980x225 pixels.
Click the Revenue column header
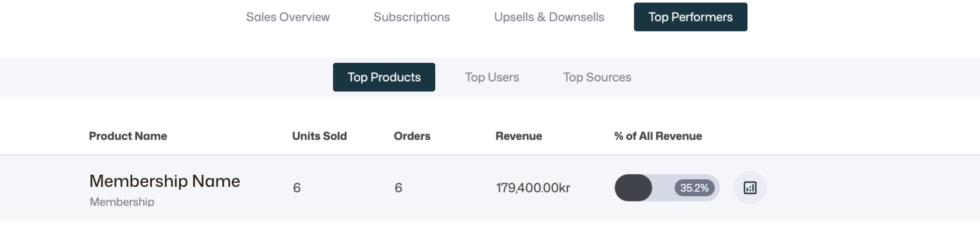point(518,136)
